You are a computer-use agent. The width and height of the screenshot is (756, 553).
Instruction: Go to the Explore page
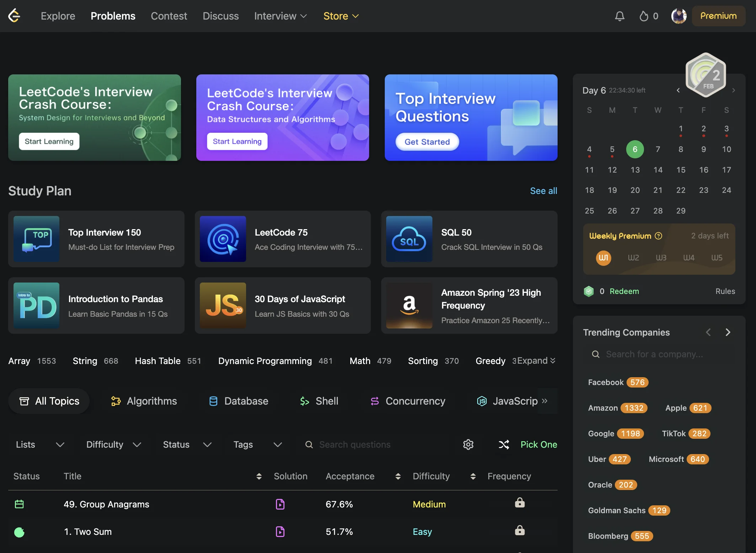pos(58,16)
